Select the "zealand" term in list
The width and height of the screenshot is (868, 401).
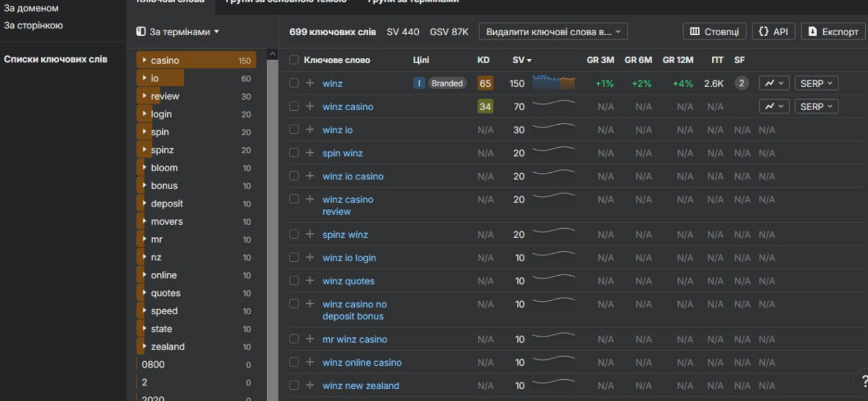[x=168, y=347]
